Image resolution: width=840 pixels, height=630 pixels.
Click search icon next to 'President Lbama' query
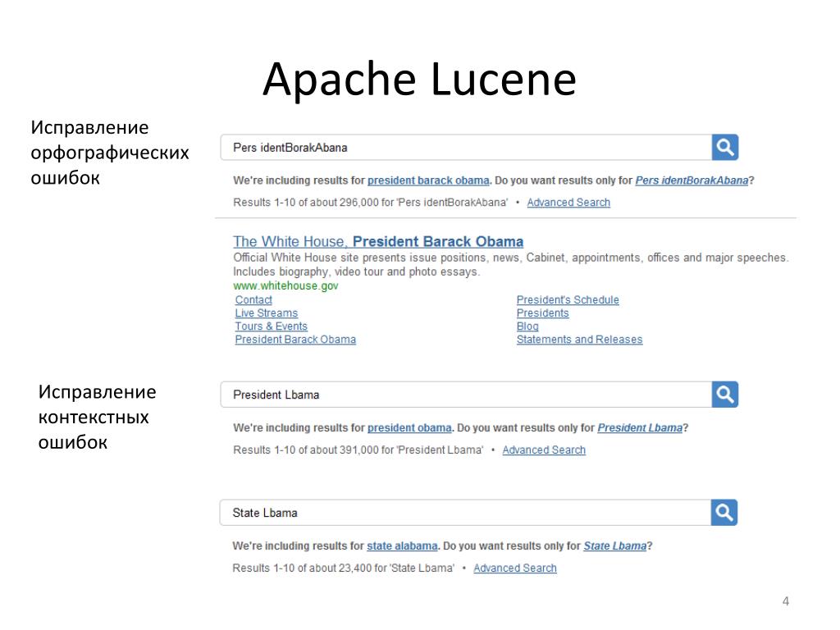click(725, 395)
